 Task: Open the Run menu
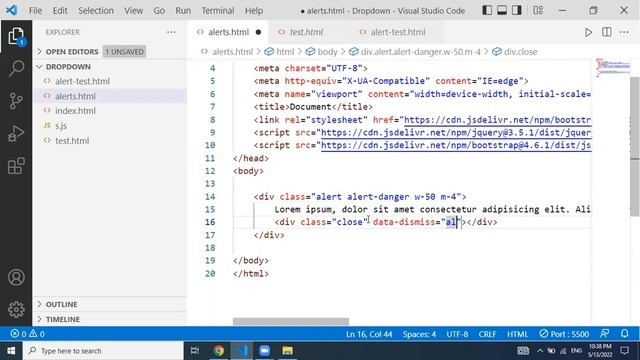pyautogui.click(x=183, y=11)
